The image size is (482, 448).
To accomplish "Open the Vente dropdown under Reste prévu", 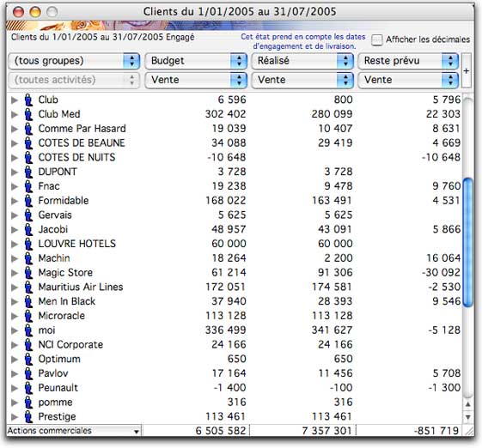I will 408,80.
